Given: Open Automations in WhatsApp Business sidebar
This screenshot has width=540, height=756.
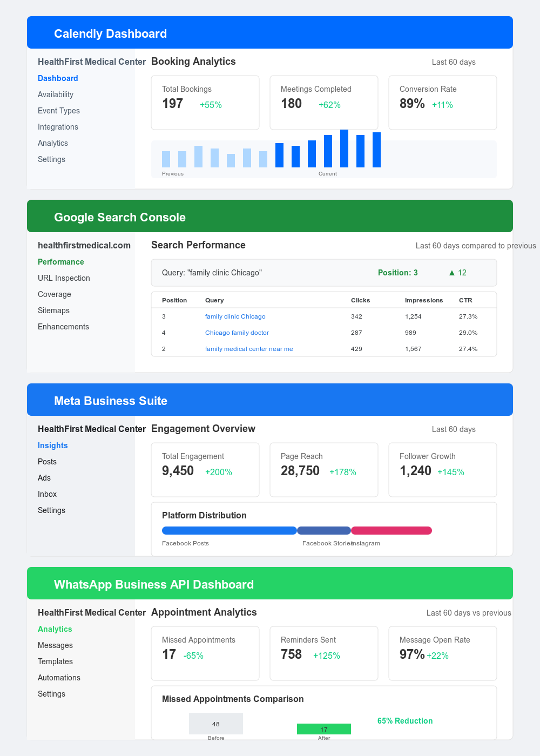Looking at the screenshot, I should click(x=59, y=678).
